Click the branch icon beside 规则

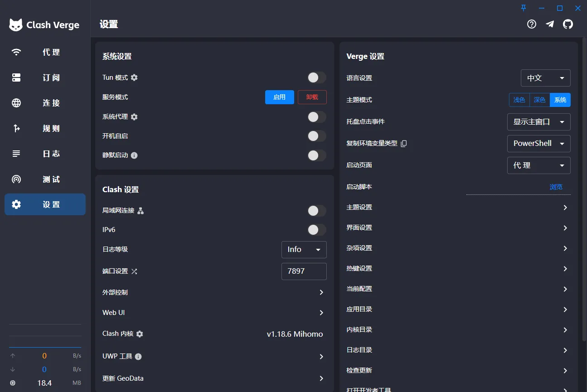point(16,128)
